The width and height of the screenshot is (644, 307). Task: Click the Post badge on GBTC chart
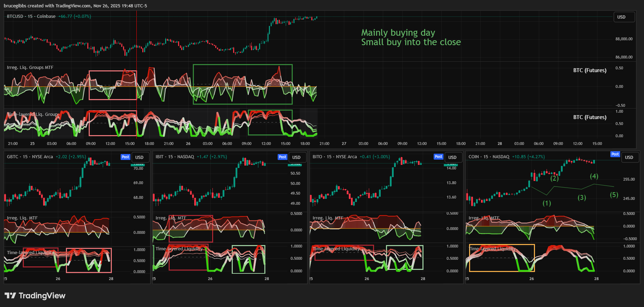[126, 157]
